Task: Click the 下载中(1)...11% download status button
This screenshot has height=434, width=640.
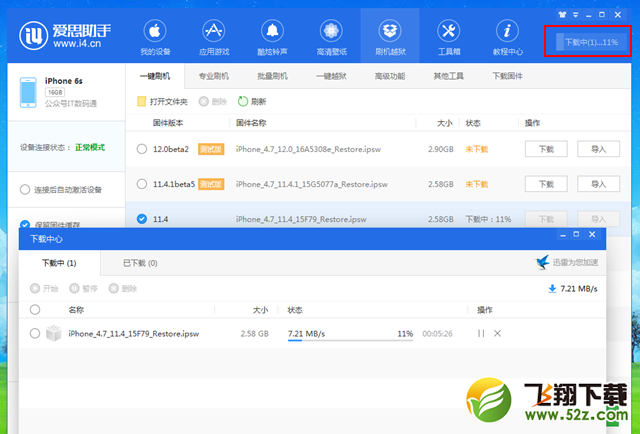Action: pyautogui.click(x=591, y=42)
